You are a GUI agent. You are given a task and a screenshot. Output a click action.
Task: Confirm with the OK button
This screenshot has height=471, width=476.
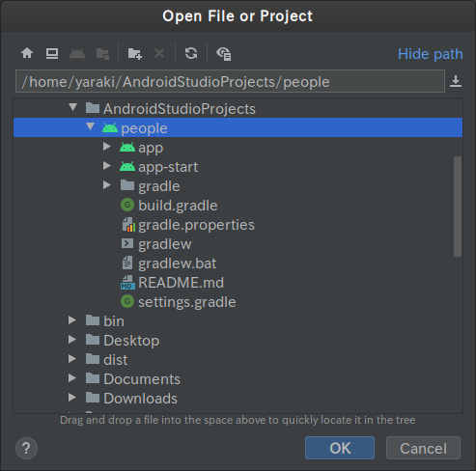click(340, 448)
